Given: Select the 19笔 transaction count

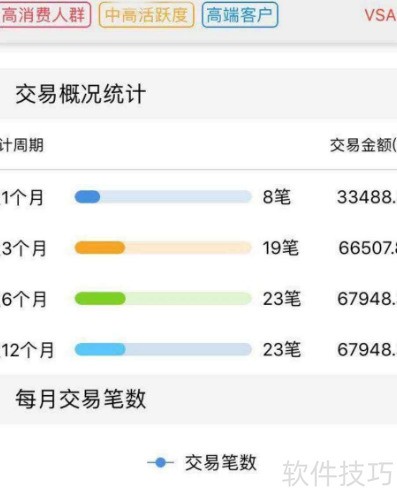Looking at the screenshot, I should (281, 248).
